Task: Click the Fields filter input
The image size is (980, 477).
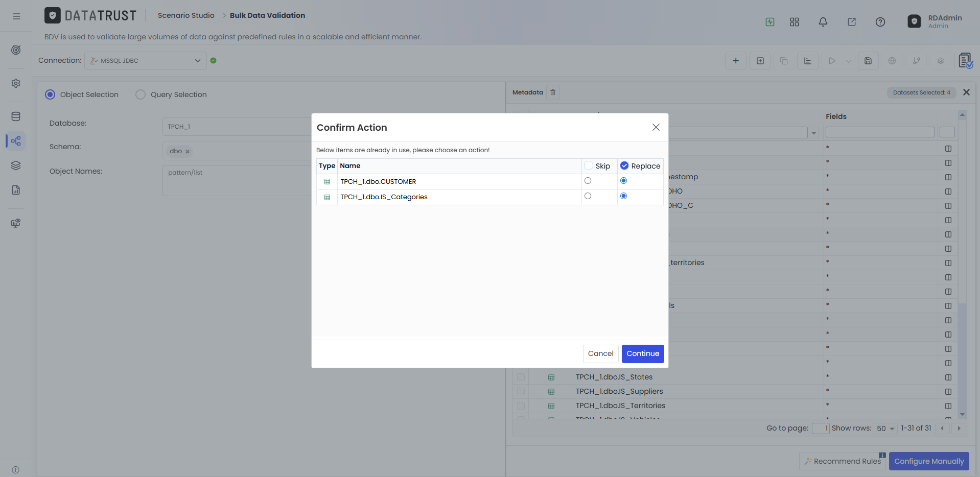Action: [880, 132]
